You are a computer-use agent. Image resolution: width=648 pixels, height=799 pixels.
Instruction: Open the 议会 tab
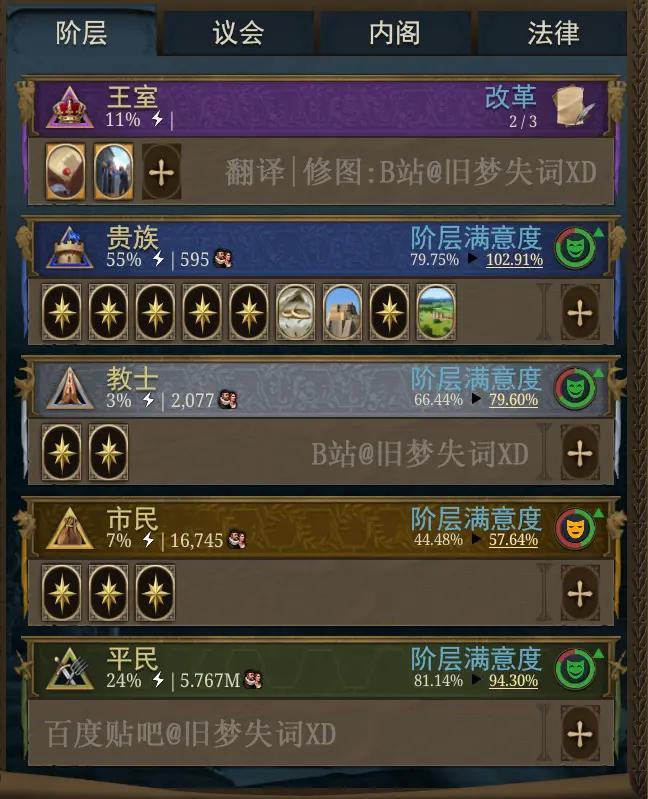tap(238, 33)
